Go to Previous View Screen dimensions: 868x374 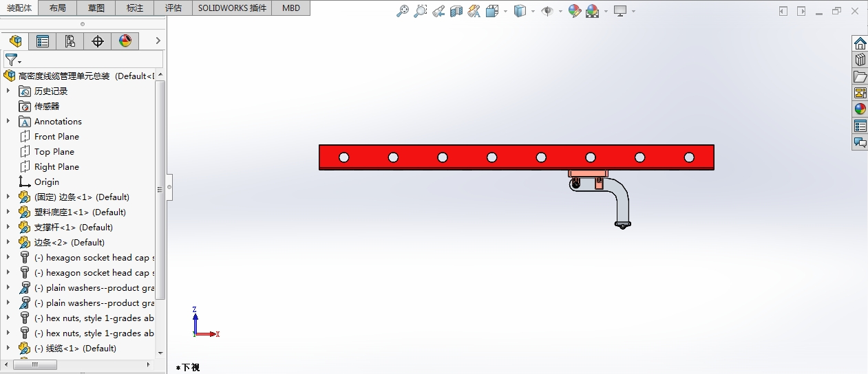(x=438, y=11)
